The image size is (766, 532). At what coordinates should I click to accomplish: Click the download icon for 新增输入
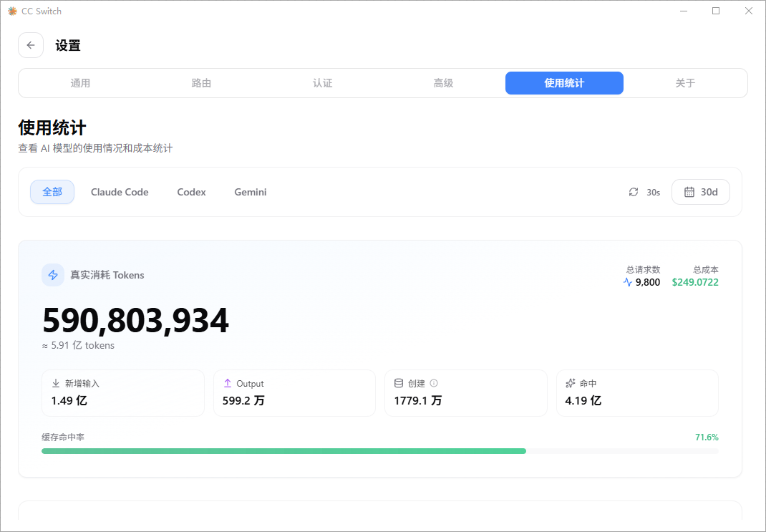(56, 383)
